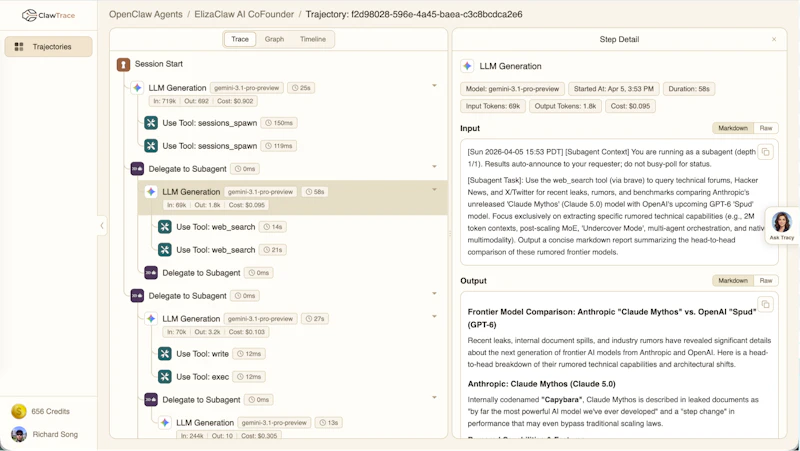Click the first Delegate to Subagent icon
The height and width of the screenshot is (451, 800).
(x=137, y=169)
